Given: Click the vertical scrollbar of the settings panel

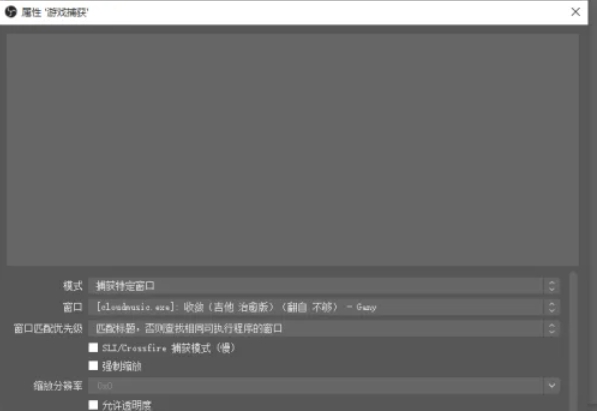Looking at the screenshot, I should [573, 341].
